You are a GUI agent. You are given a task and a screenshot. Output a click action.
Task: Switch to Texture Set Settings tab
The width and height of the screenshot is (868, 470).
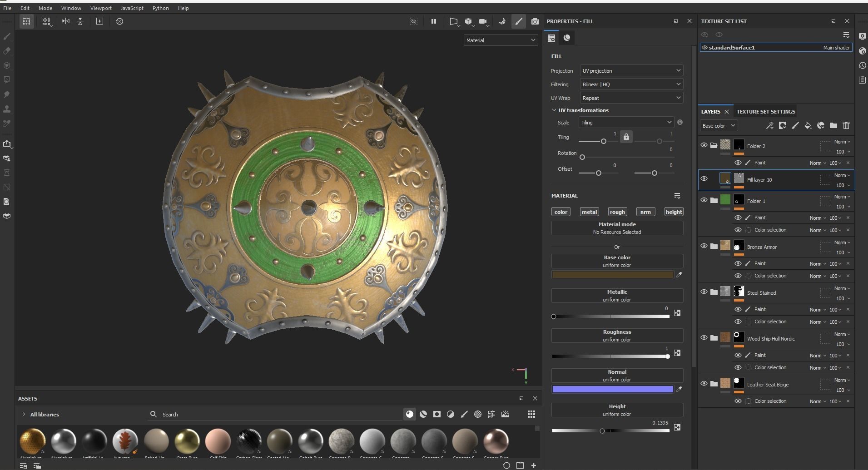pyautogui.click(x=766, y=112)
